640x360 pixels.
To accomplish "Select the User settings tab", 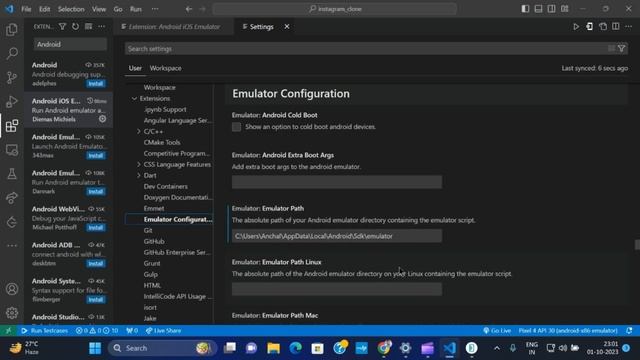I will 135,68.
